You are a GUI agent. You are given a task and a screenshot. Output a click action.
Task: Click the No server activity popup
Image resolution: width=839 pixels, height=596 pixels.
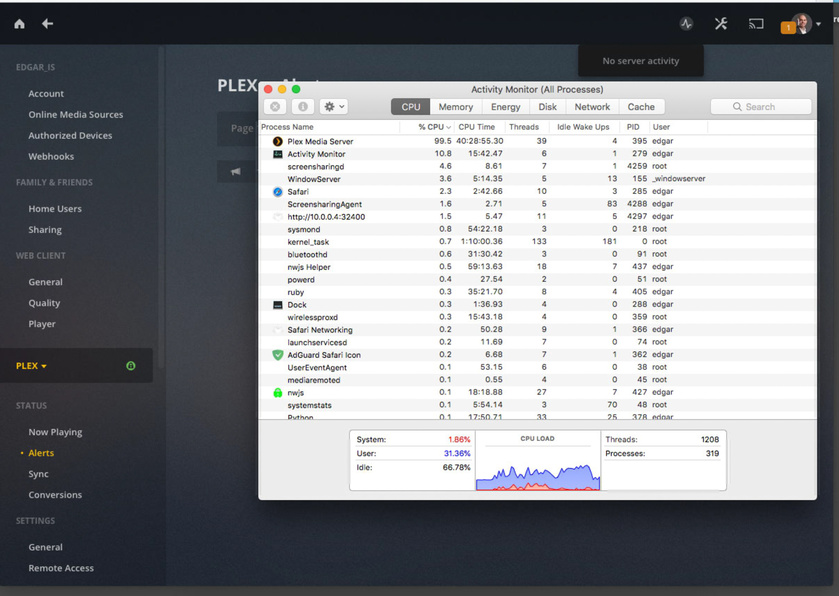point(640,61)
